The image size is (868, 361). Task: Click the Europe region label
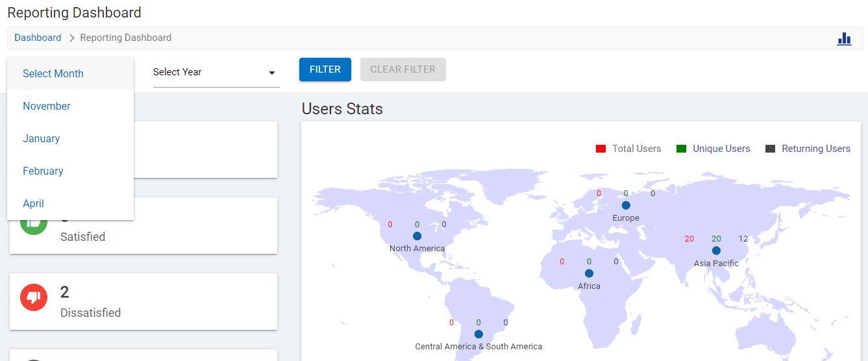626,218
